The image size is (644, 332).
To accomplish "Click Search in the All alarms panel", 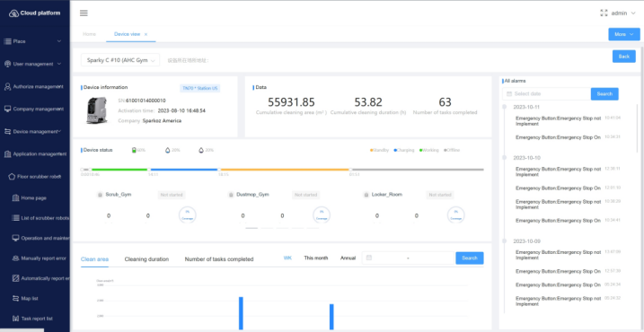I will [604, 94].
